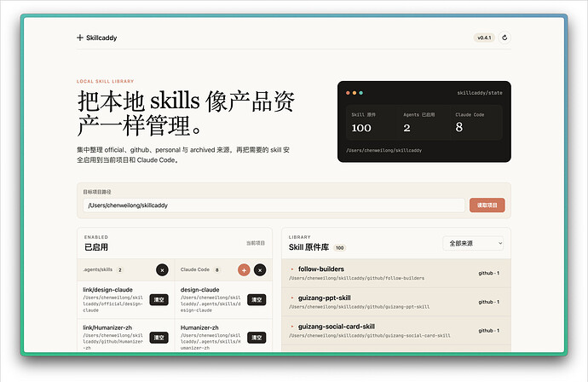The height and width of the screenshot is (382, 588).
Task: Click the black button on the Humanizer-zh Claude Code row
Action: [257, 338]
